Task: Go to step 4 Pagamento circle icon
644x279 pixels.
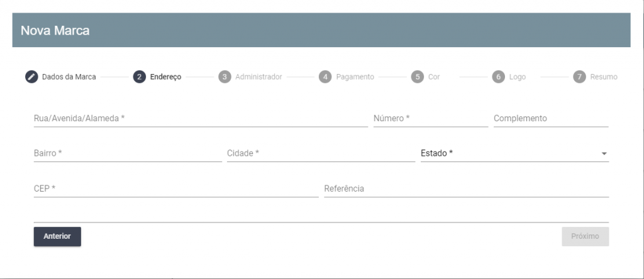Action: (325, 77)
